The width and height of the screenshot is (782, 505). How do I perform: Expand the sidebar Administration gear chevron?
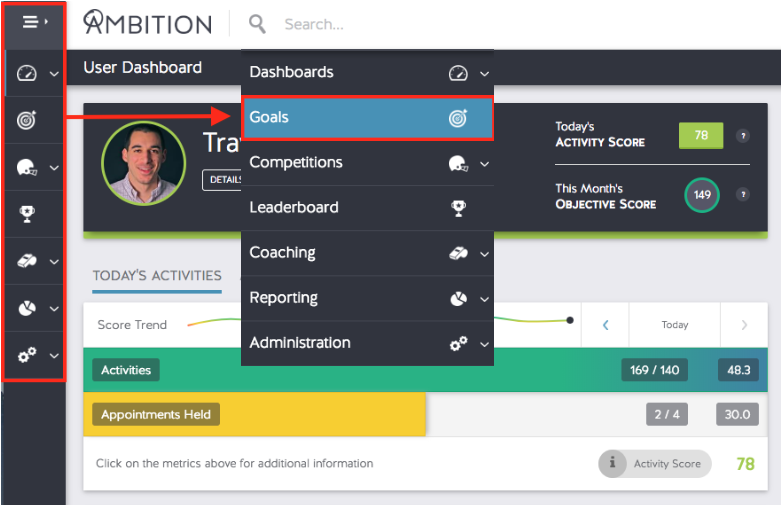click(x=54, y=356)
